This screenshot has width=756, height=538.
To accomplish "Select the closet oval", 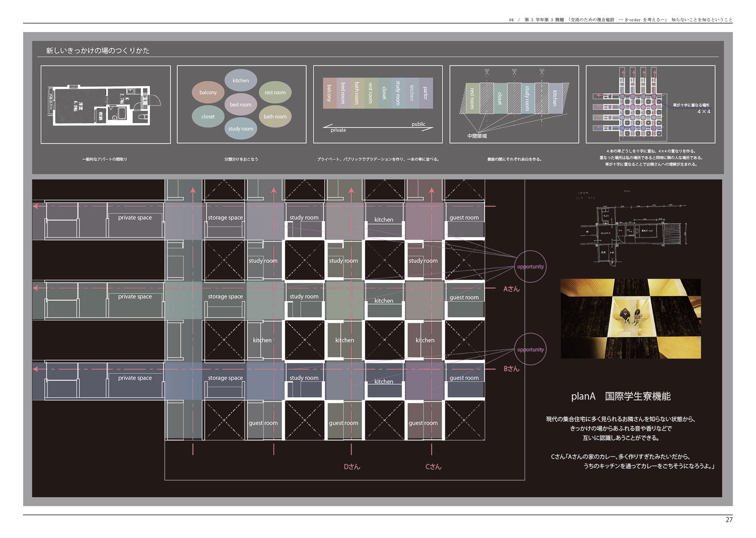I will [208, 117].
